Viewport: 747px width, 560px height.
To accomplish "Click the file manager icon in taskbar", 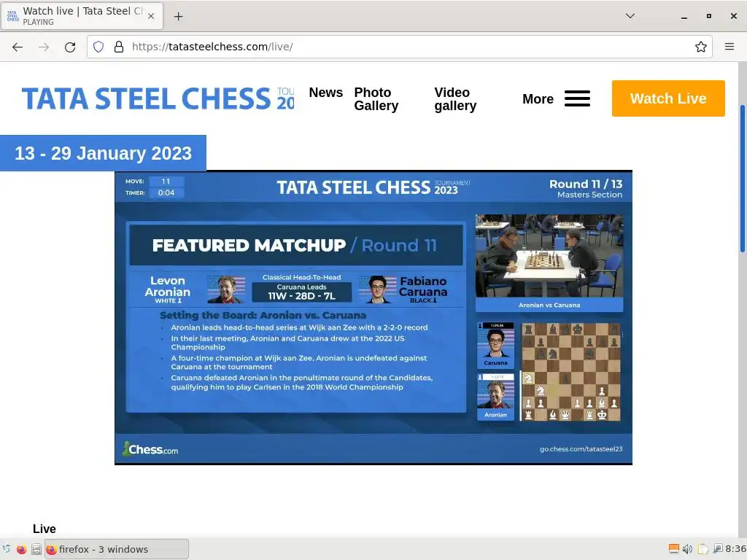I will point(36,550).
